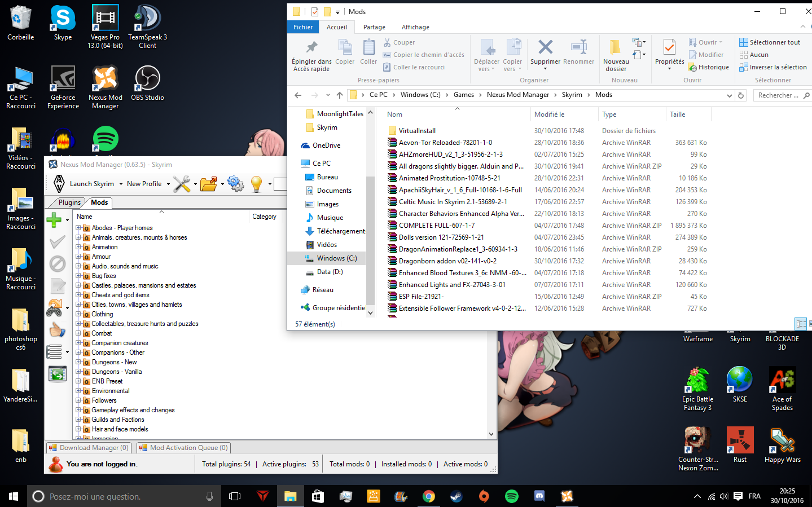Expand the ENB Preset category node
812x507 pixels.
coord(78,381)
